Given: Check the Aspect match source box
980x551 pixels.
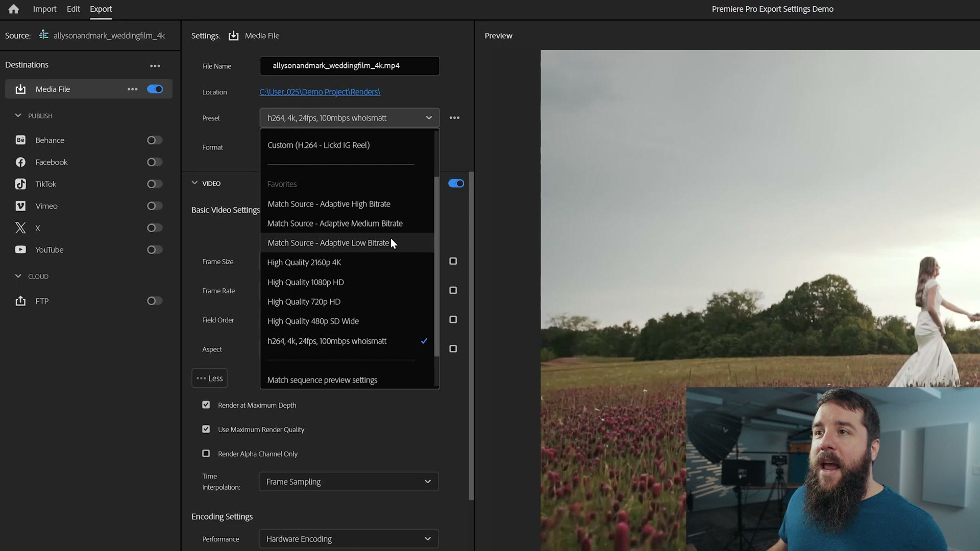Looking at the screenshot, I should click(453, 349).
